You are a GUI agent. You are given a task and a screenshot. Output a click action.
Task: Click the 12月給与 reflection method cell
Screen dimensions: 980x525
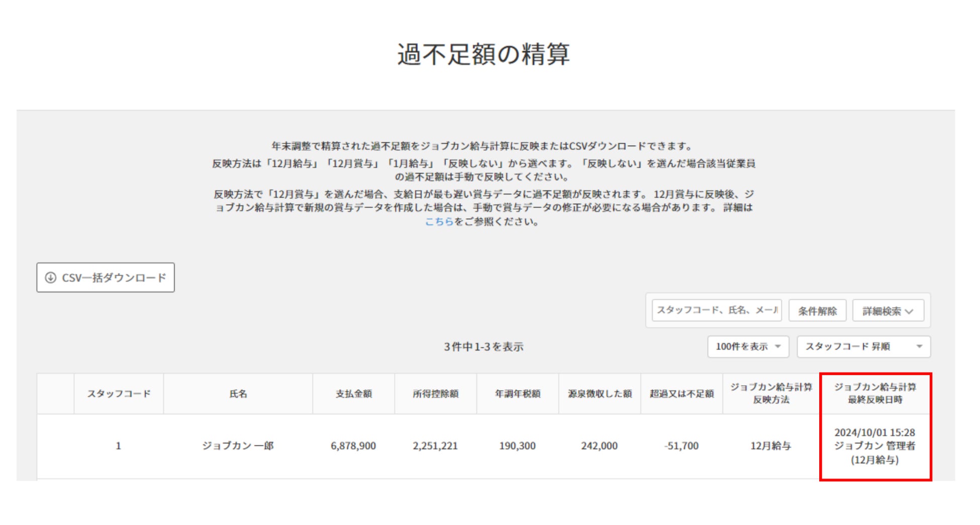770,446
